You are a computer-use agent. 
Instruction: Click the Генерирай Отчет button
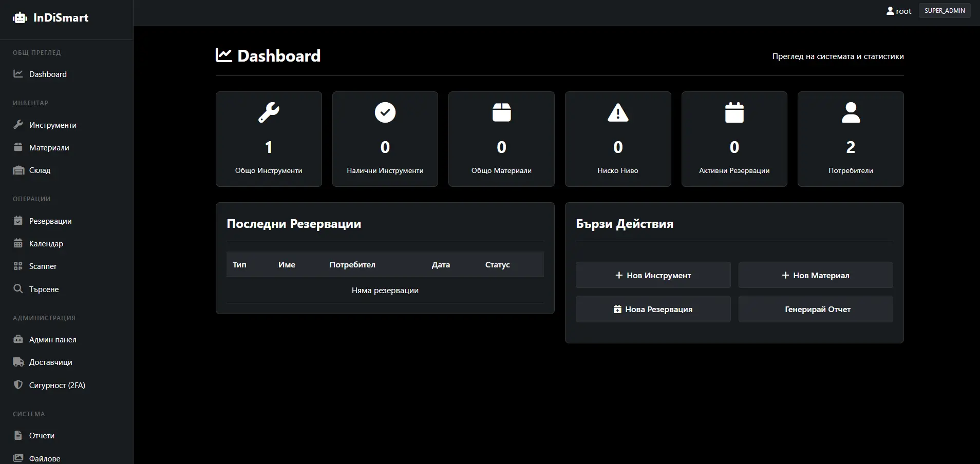pyautogui.click(x=816, y=309)
